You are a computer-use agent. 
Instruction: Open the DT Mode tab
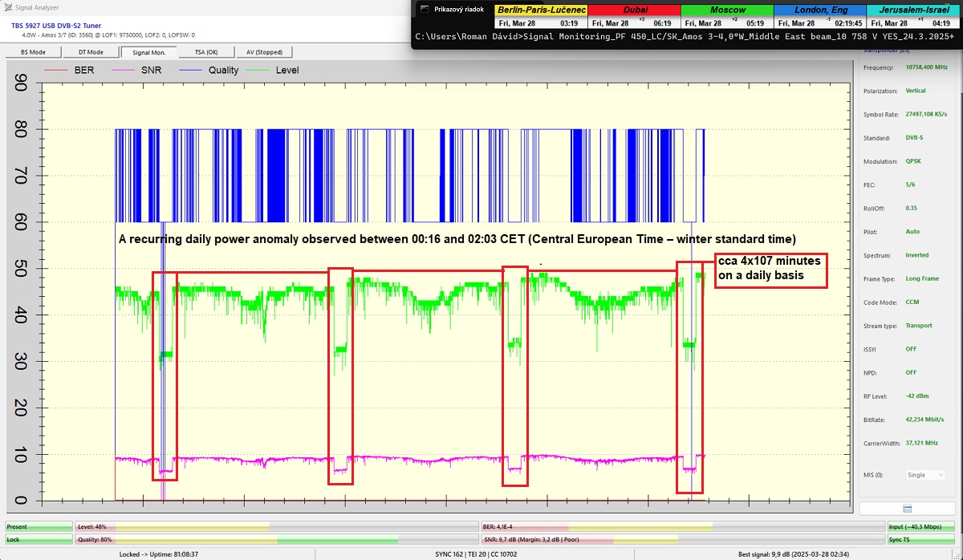(90, 52)
